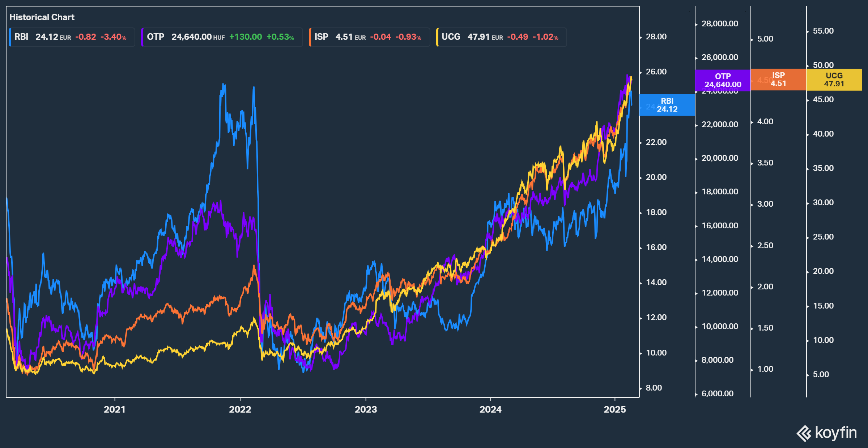
Task: Click the 12,000.00 OTP axis label
Action: click(720, 293)
